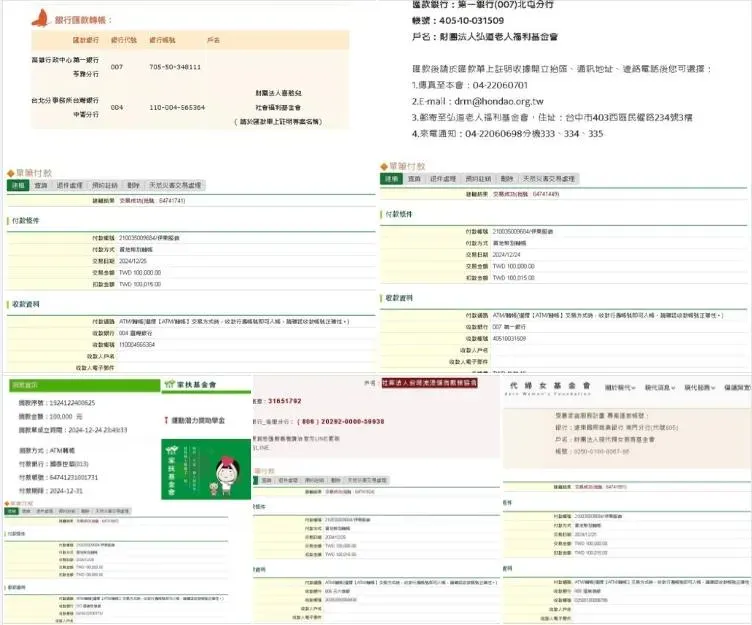The height and width of the screenshot is (625, 752).
Task: Open the 退件處理 tab in the 004 臺灣銀行 payment panel
Action: pyautogui.click(x=69, y=185)
